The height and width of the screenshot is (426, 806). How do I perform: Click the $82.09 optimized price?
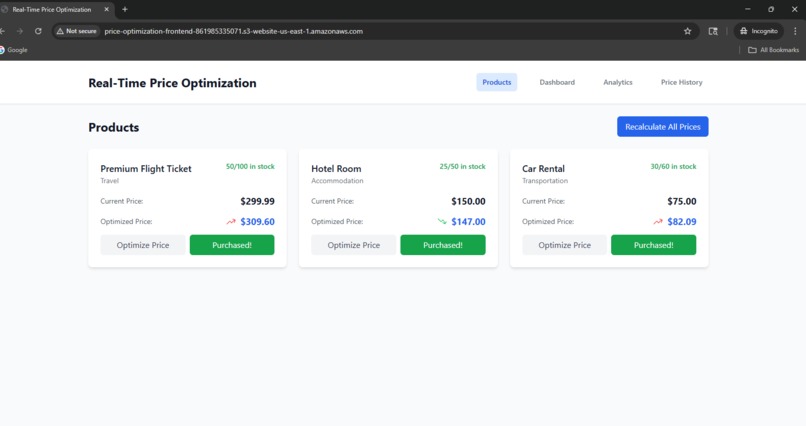pyautogui.click(x=682, y=222)
